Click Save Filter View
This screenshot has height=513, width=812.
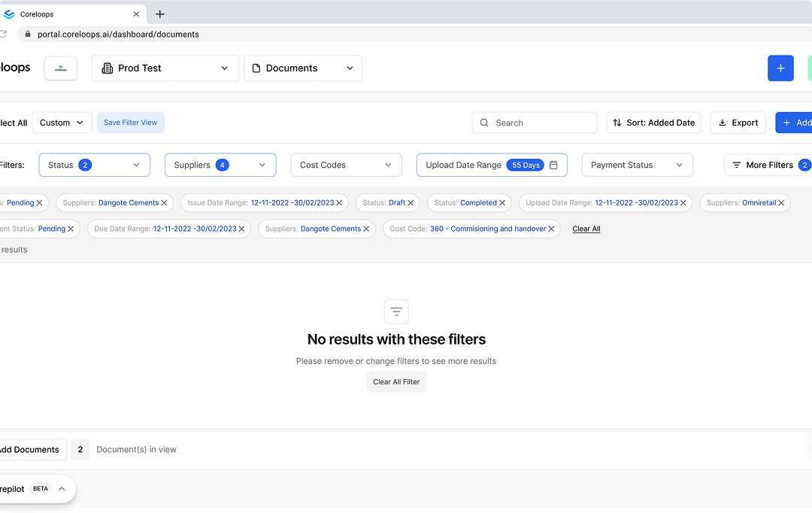[131, 123]
